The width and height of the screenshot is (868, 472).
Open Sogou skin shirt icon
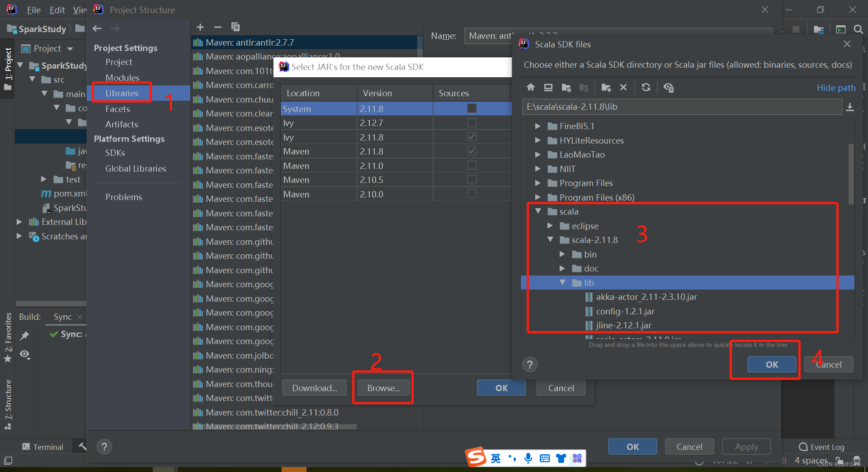(x=561, y=458)
